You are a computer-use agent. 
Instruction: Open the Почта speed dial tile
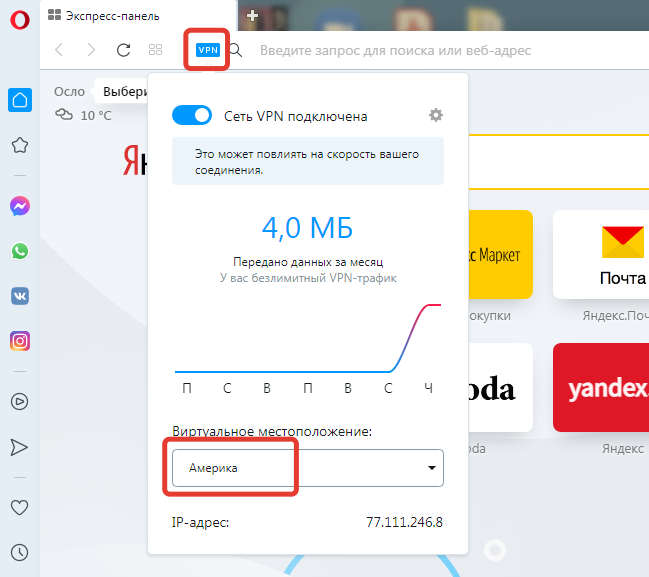pyautogui.click(x=601, y=254)
